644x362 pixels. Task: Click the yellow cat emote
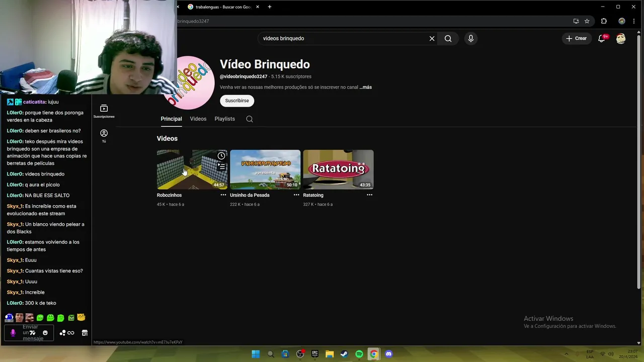click(81, 318)
